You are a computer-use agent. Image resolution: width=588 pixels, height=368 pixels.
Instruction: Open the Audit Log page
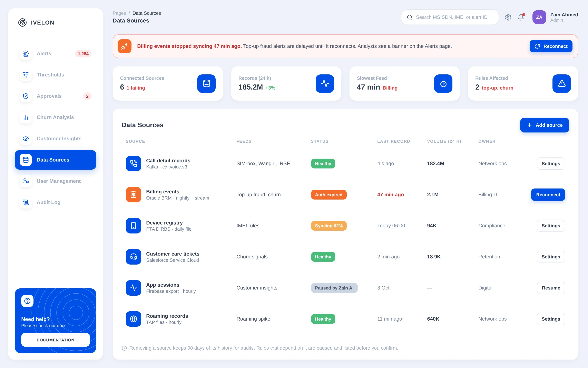coord(55,202)
